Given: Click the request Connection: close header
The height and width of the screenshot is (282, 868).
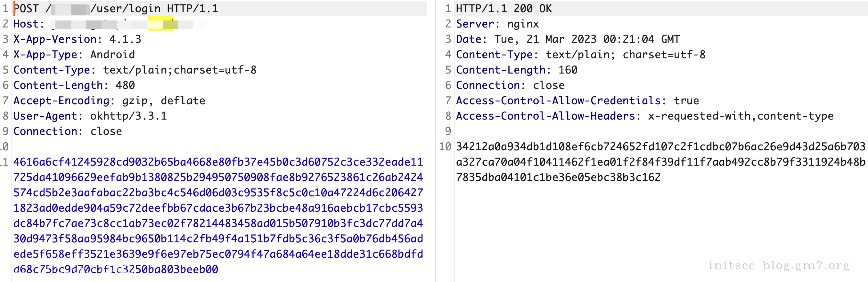Looking at the screenshot, I should [68, 131].
